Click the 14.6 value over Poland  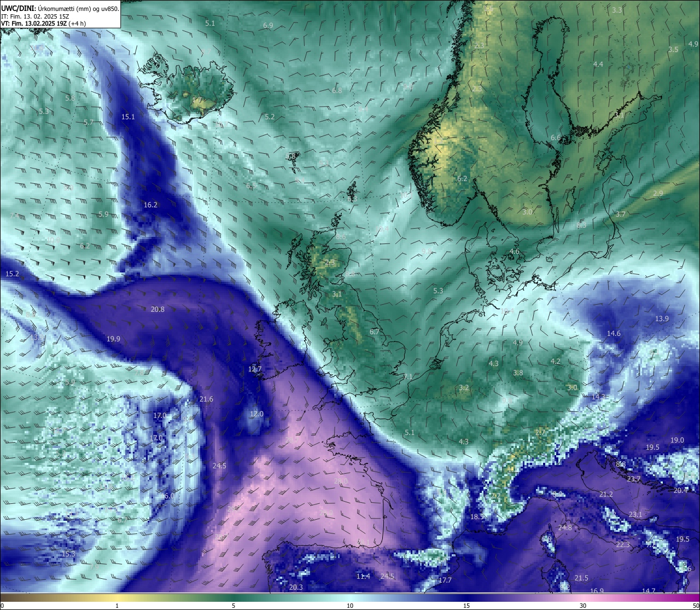614,333
